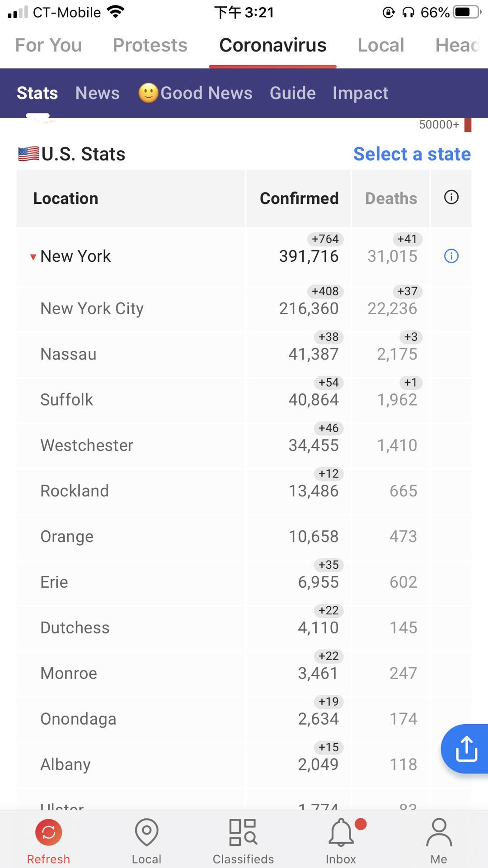This screenshot has width=488, height=868.
Task: Open the Inbox bell icon
Action: point(341,832)
